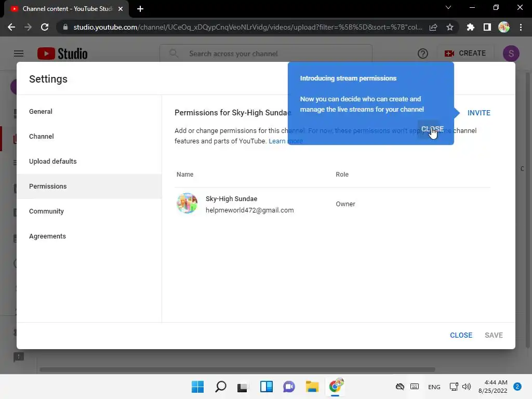Click the address bar URL
This screenshot has width=532, height=399.
[x=248, y=27]
